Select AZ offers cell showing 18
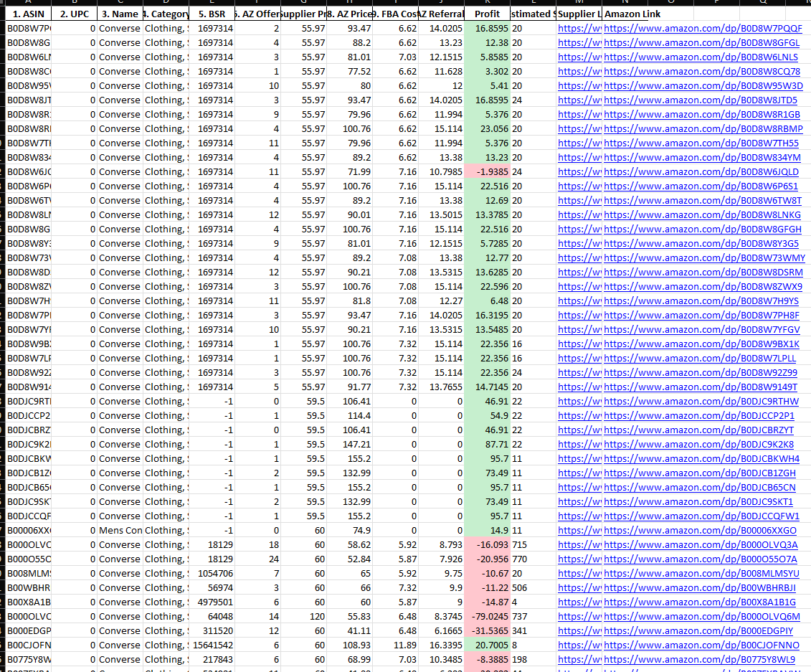 click(x=257, y=545)
